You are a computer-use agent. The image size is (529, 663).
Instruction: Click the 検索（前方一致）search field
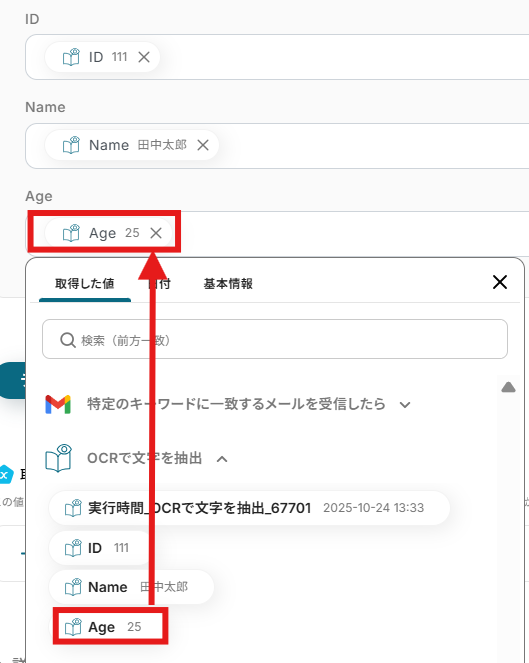pyautogui.click(x=275, y=339)
